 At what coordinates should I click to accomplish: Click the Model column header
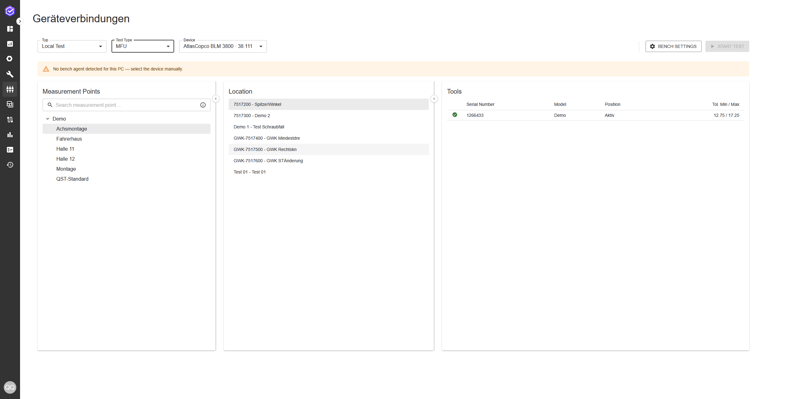[x=560, y=105]
